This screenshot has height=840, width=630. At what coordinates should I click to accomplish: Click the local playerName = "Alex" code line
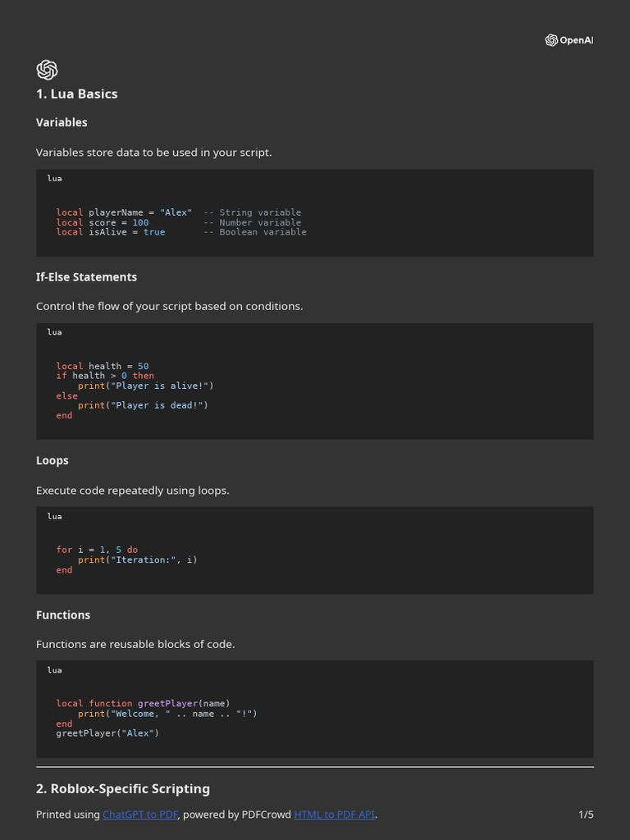tap(124, 212)
